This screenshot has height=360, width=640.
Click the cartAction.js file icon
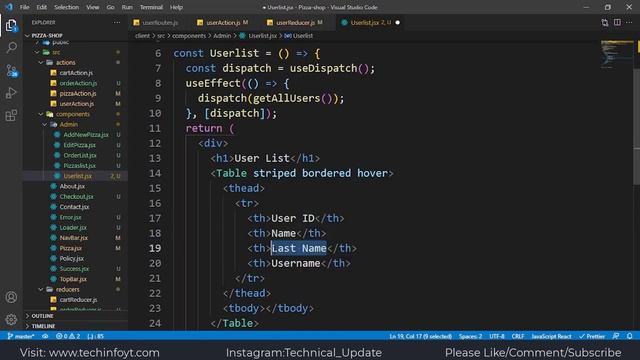tap(53, 73)
